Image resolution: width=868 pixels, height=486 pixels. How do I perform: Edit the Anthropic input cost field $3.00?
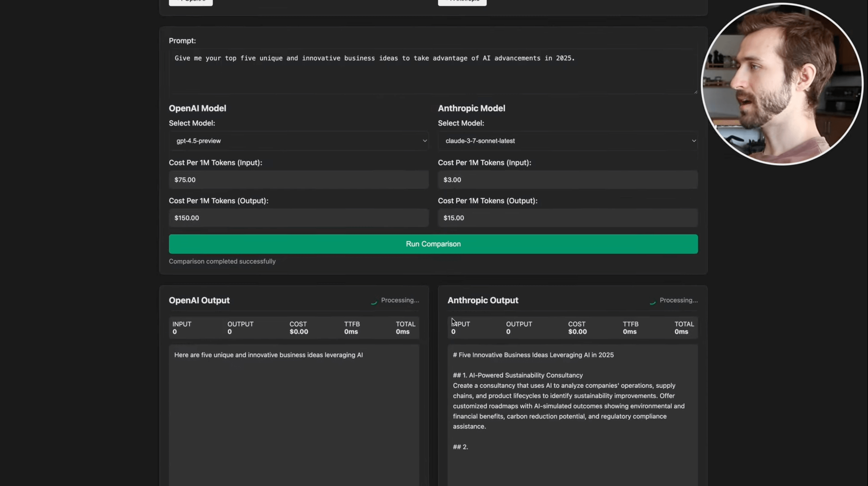[567, 179]
